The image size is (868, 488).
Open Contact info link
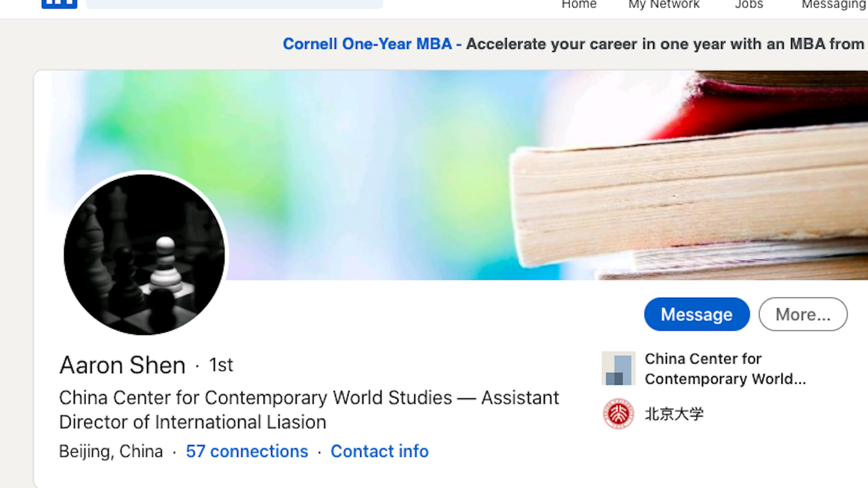pos(379,451)
